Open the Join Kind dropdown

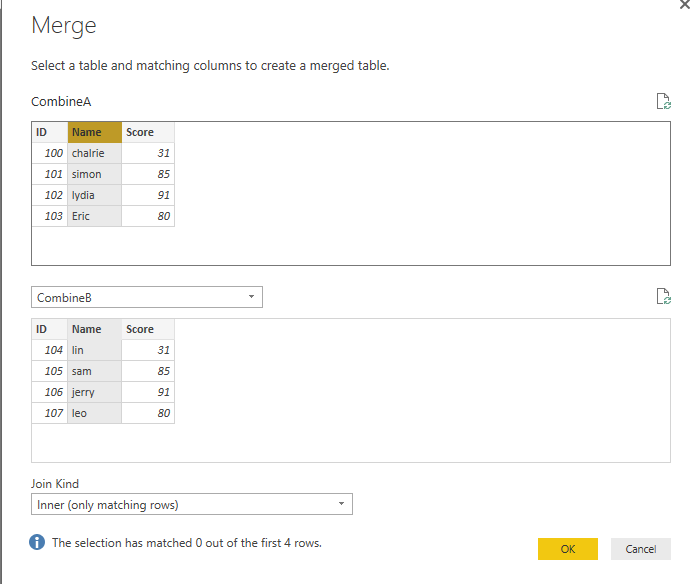(192, 504)
